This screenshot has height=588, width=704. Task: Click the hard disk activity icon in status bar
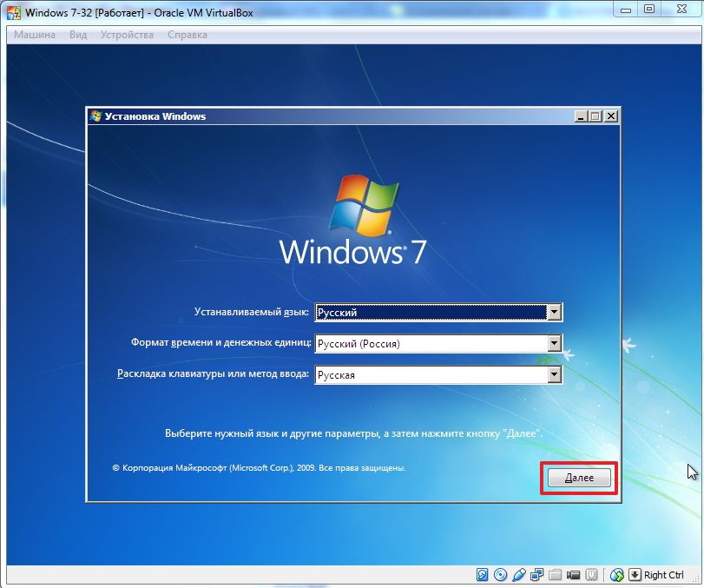pyautogui.click(x=483, y=575)
